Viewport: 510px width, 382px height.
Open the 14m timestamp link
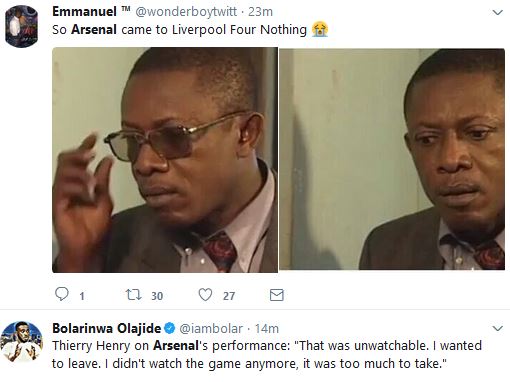click(x=267, y=329)
